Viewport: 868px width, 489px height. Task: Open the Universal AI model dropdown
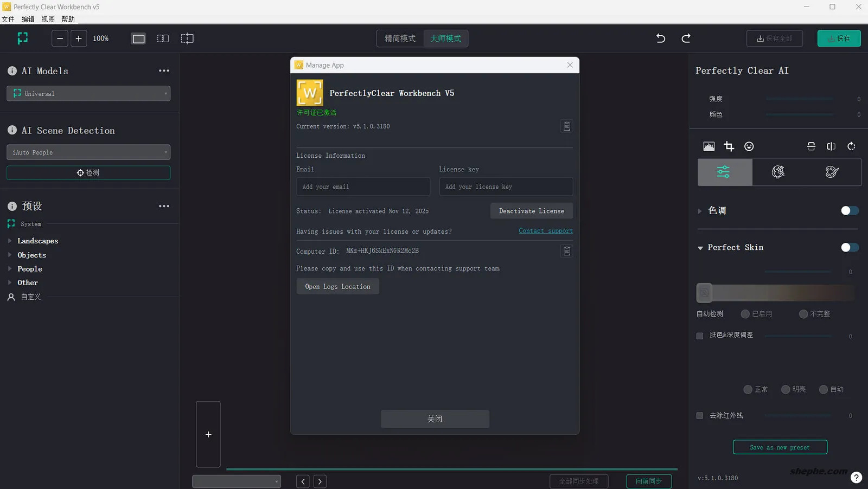[x=88, y=93]
